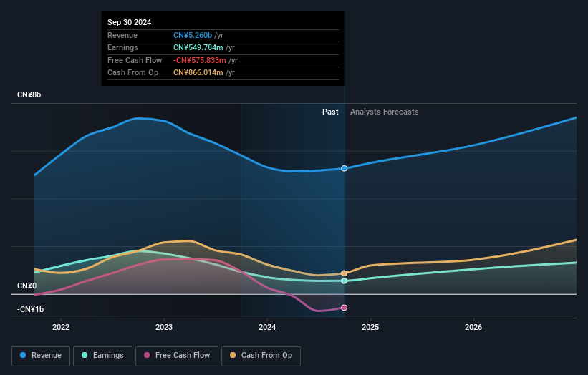Click the Cash From Op label in tooltip
The height and width of the screenshot is (375, 588).
click(132, 73)
